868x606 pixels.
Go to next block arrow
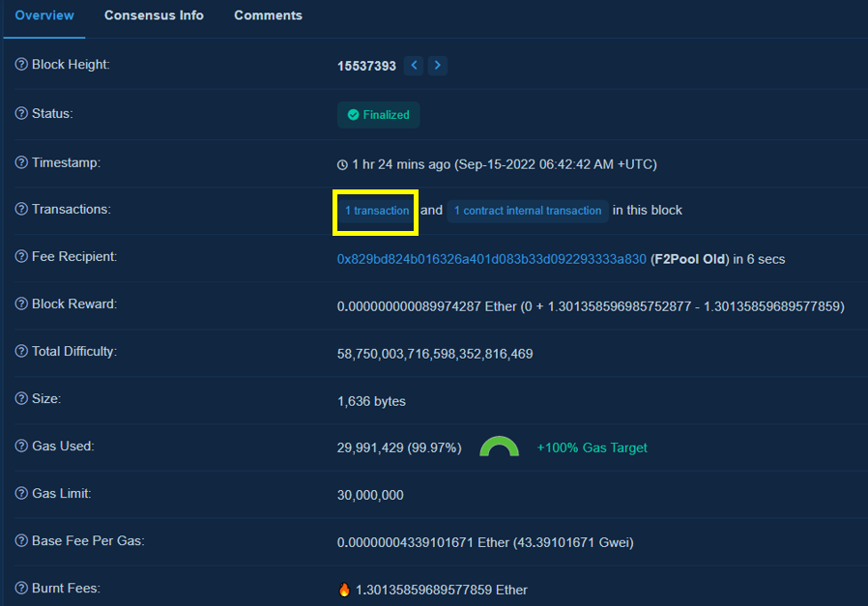[x=437, y=66]
